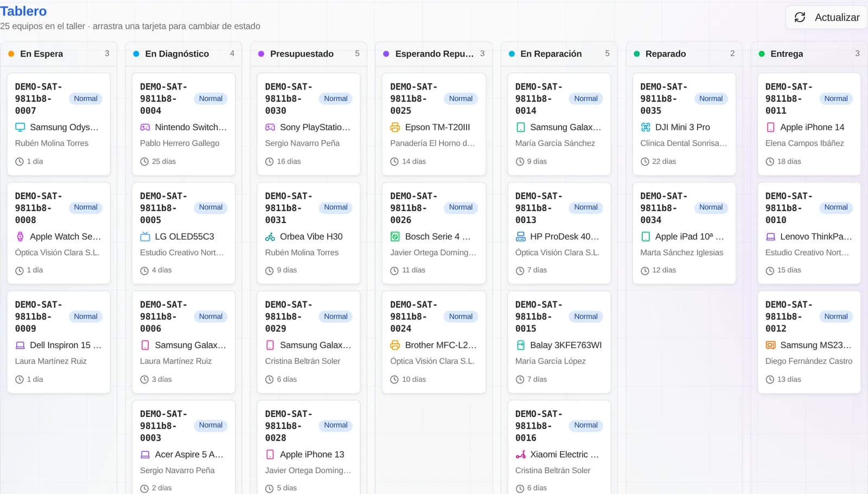Click the Normal badge on ticket 0026
The width and height of the screenshot is (868, 494).
pos(461,207)
